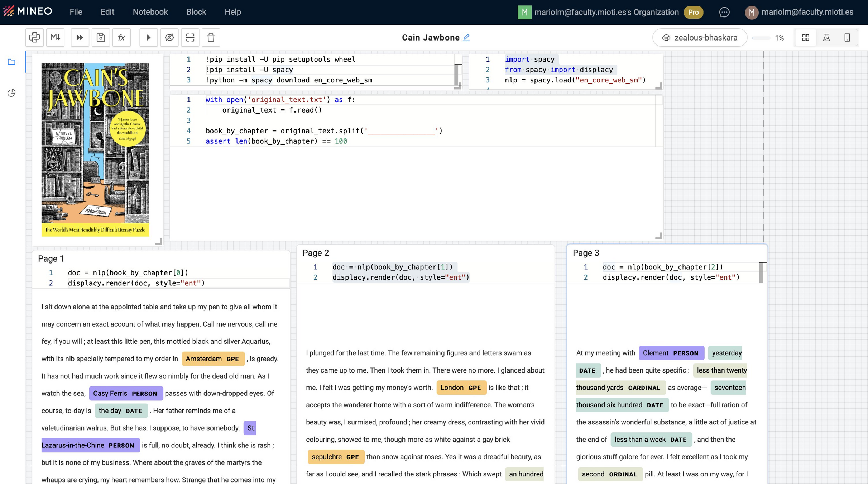Open the fx formula tool

tap(121, 37)
